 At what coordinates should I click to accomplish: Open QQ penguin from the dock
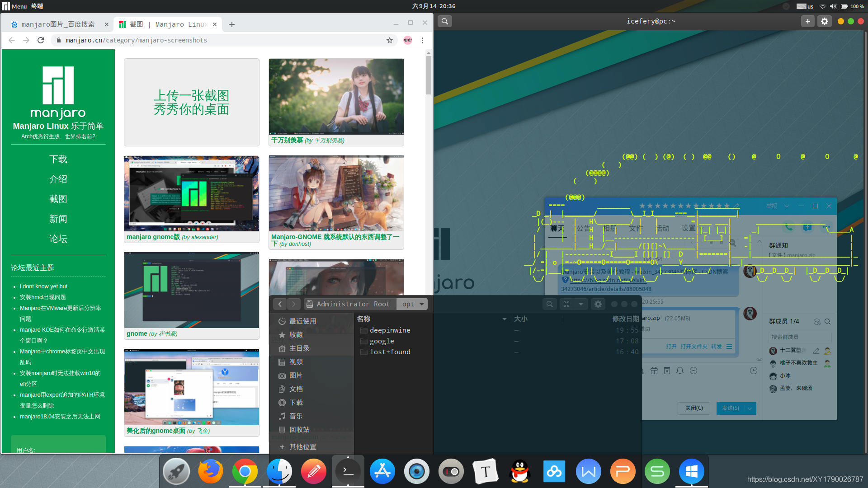pyautogui.click(x=520, y=471)
